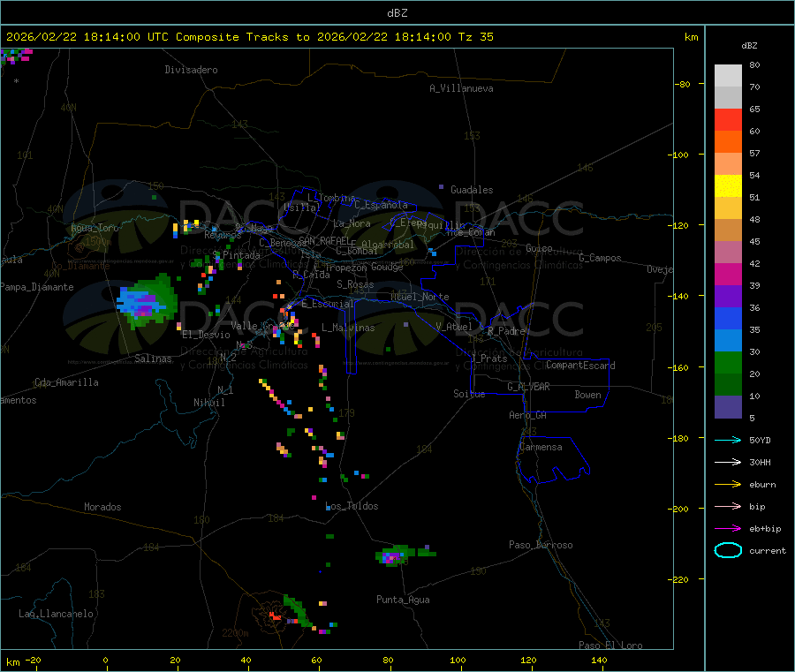
Task: Click the Morados map label
Action: (x=102, y=507)
